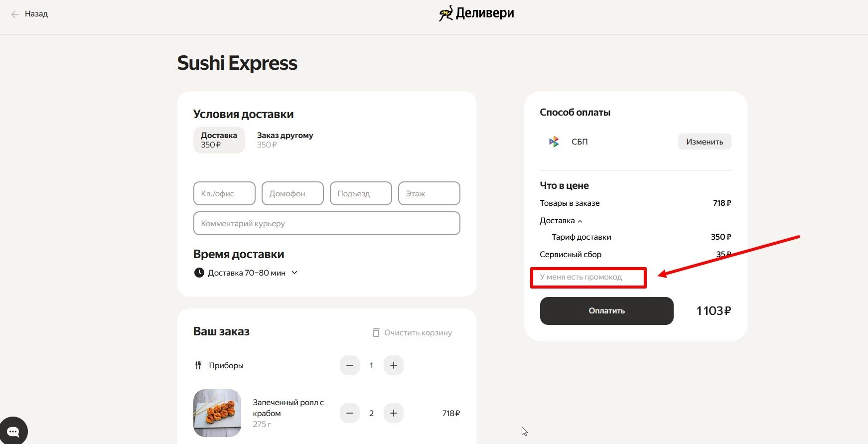
Task: Increase cutlery (Приборы) count with plus
Action: pos(393,365)
